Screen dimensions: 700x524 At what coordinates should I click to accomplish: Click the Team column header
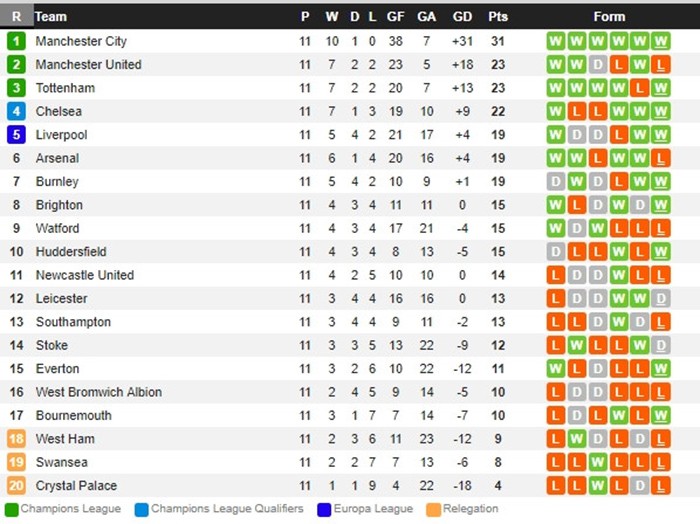pos(51,16)
